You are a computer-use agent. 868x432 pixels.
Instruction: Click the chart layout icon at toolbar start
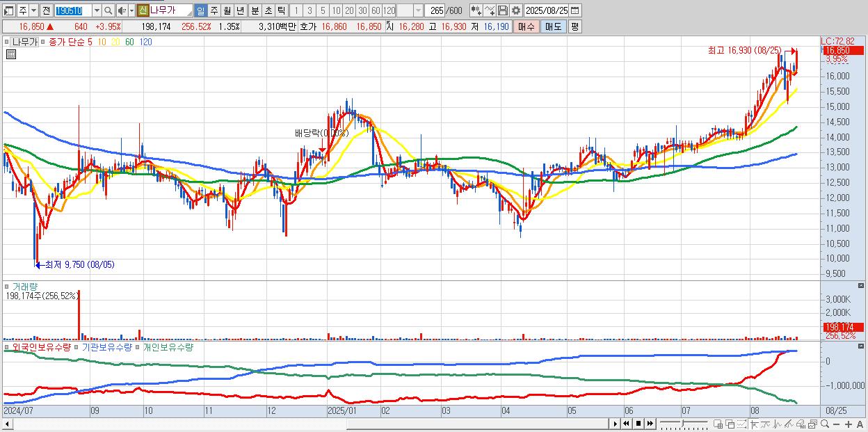(x=10, y=10)
